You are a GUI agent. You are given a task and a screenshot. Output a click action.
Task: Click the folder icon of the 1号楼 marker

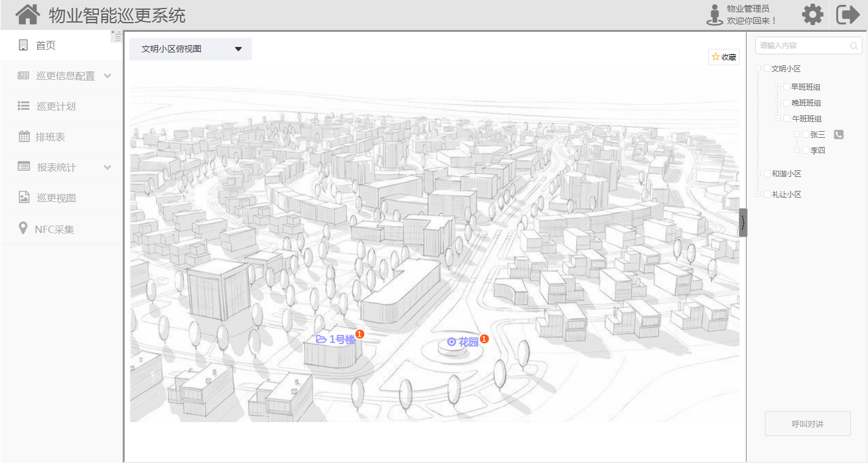tap(321, 339)
